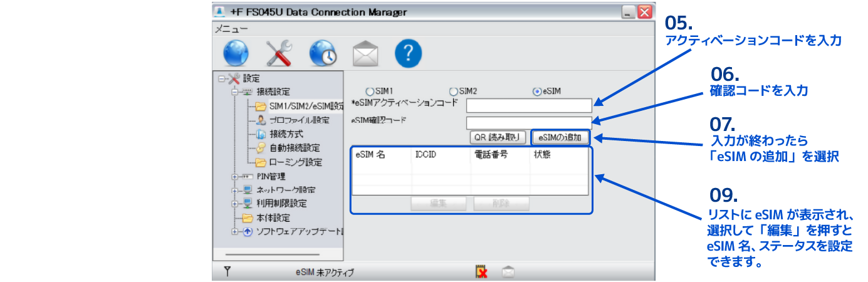Select the 接続設定 tree label
Image resolution: width=868 pixels, height=282 pixels.
pyautogui.click(x=273, y=92)
